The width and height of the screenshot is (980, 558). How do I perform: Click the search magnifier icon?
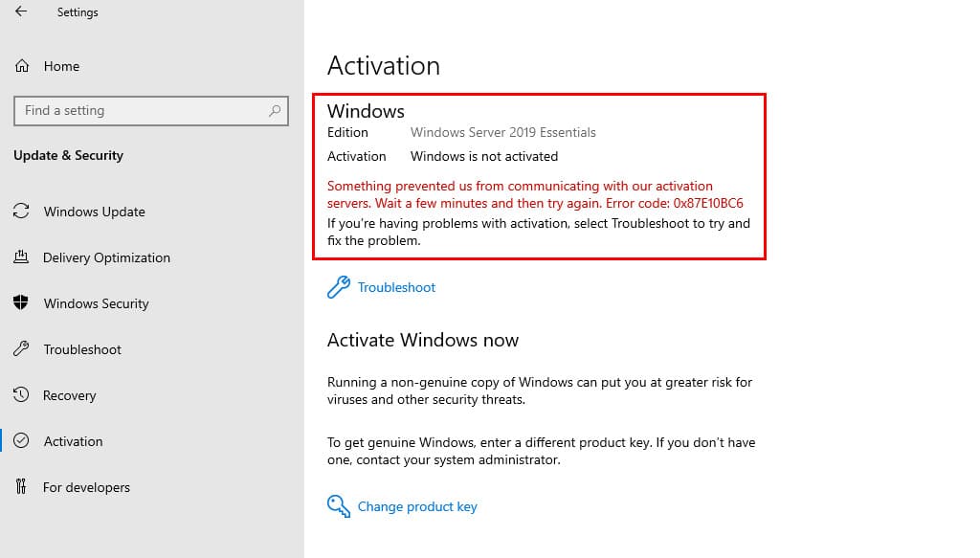[275, 111]
